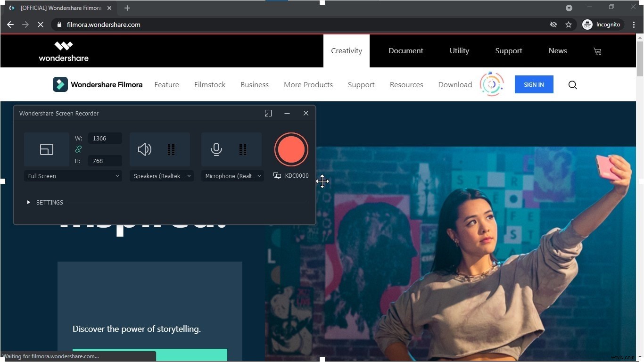Open the Speakers device dropdown

click(161, 176)
